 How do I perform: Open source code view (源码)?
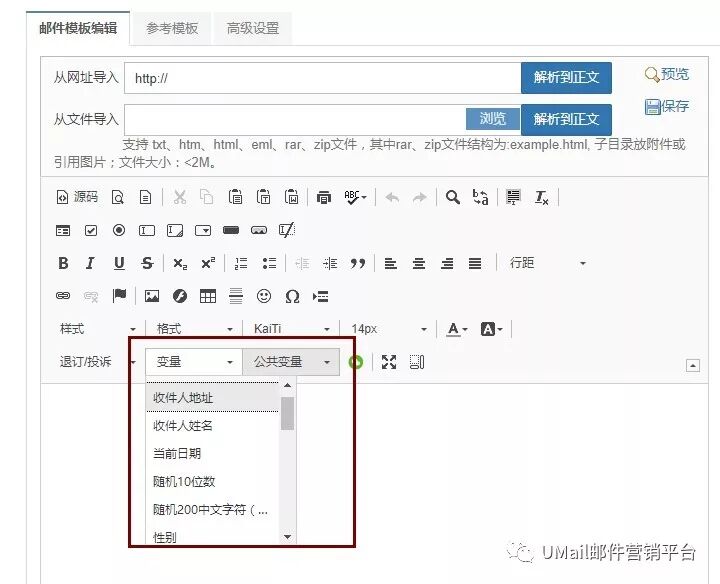click(x=77, y=197)
